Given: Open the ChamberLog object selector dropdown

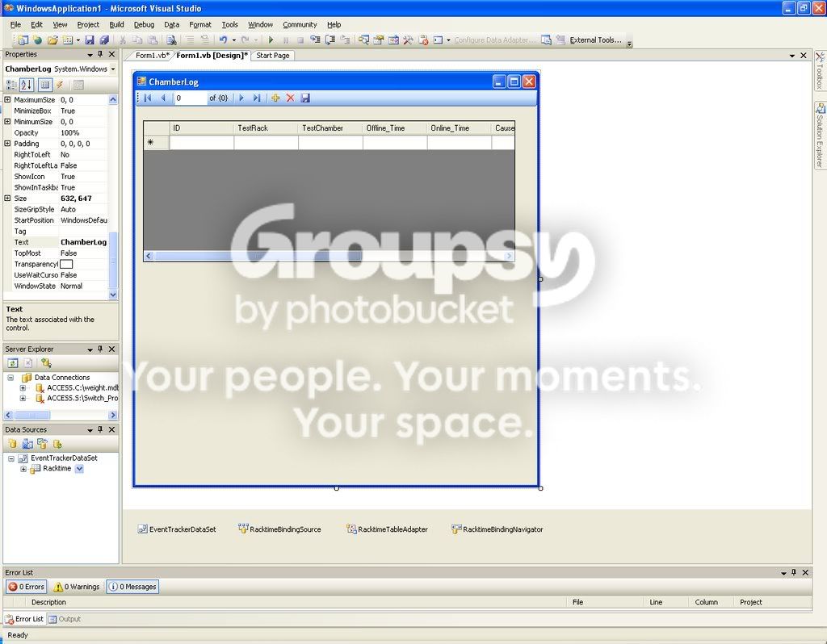Looking at the screenshot, I should pyautogui.click(x=113, y=69).
